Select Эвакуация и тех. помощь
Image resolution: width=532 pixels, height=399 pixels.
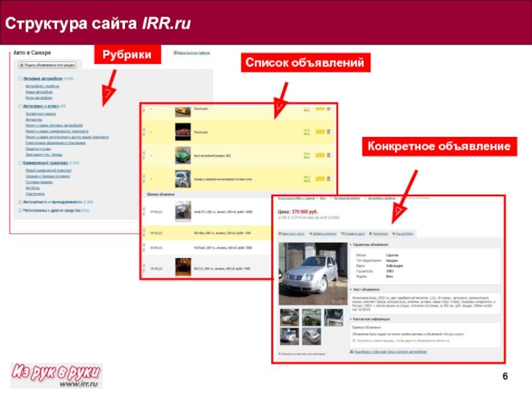(x=44, y=155)
